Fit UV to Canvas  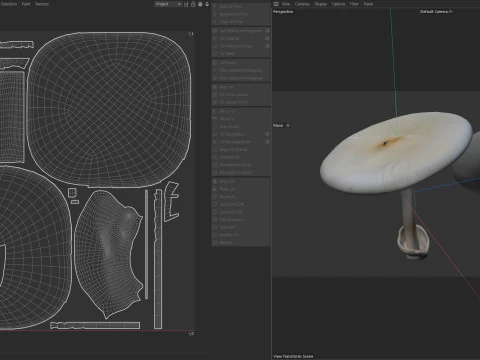(x=241, y=95)
